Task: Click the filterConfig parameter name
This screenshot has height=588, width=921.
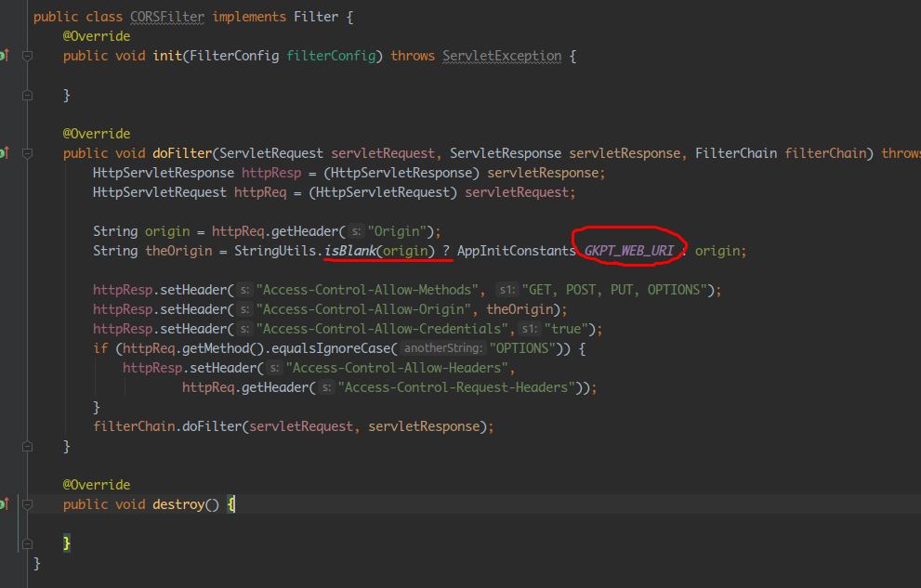Action: 331,56
